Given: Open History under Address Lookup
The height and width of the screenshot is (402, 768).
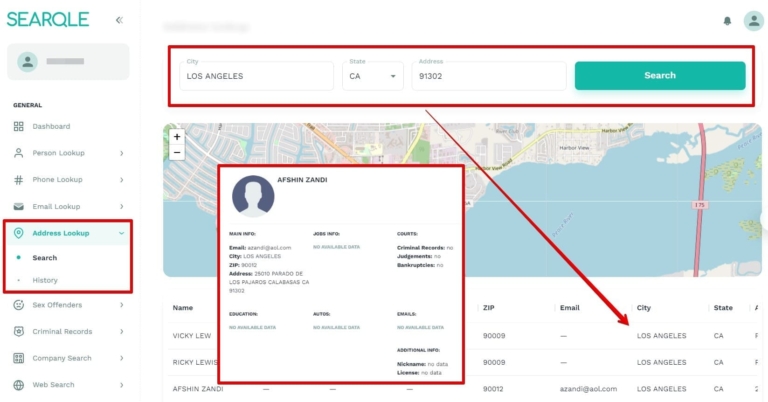Looking at the screenshot, I should pyautogui.click(x=45, y=280).
